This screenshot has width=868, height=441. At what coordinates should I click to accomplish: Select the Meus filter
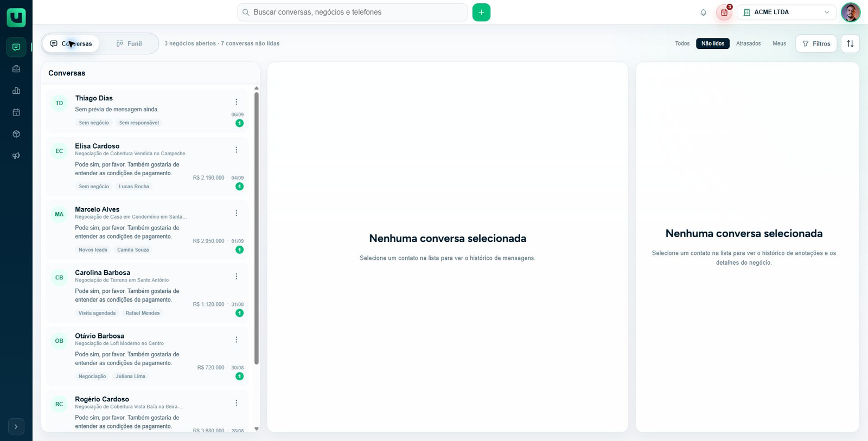click(x=780, y=43)
